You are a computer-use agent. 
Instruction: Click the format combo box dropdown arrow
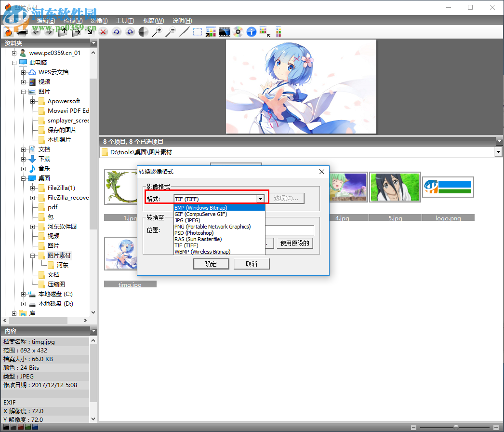pyautogui.click(x=260, y=199)
